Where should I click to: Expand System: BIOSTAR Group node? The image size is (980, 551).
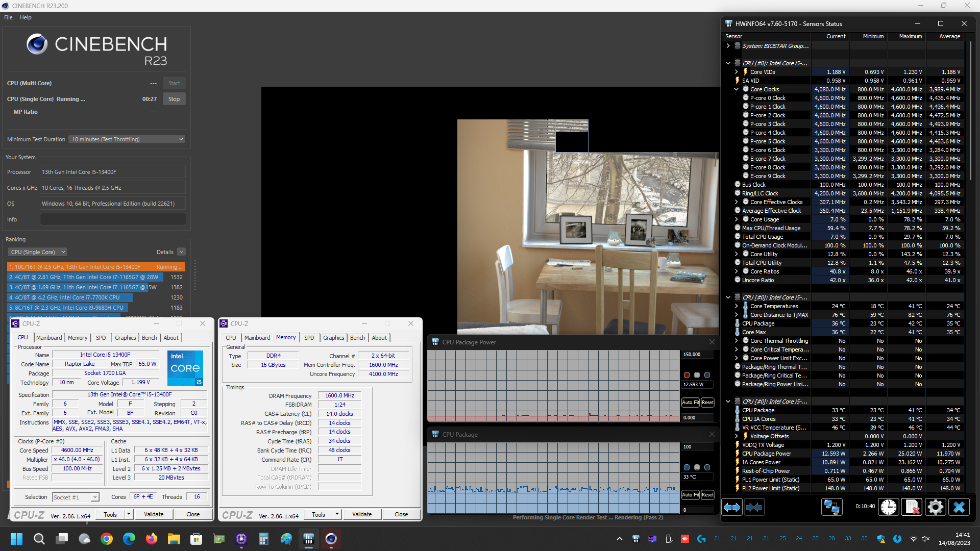pyautogui.click(x=728, y=46)
